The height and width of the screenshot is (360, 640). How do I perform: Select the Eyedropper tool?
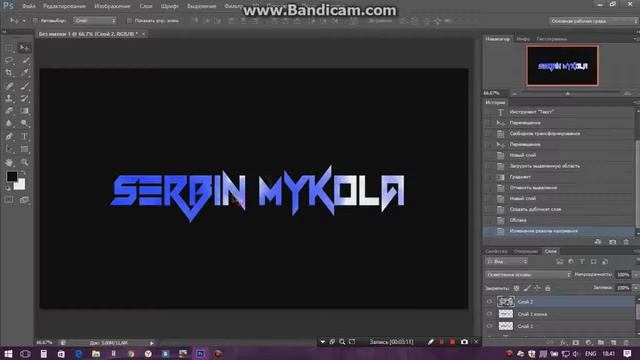24,73
